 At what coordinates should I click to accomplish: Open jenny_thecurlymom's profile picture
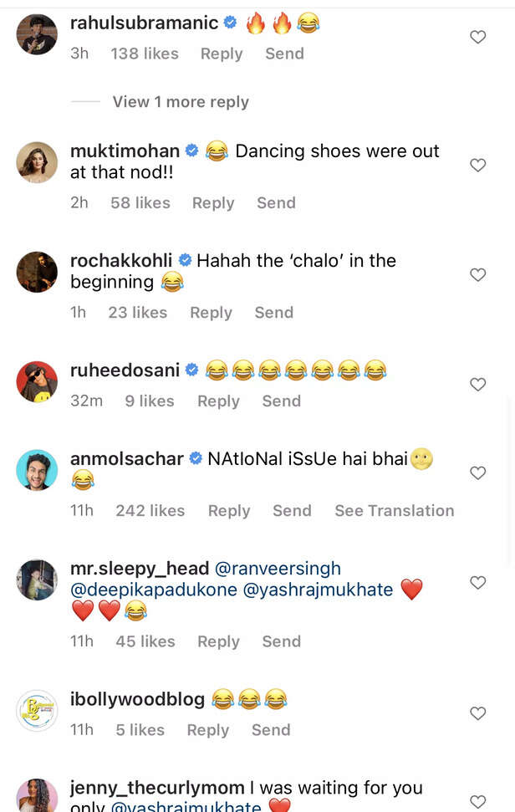pos(37,794)
